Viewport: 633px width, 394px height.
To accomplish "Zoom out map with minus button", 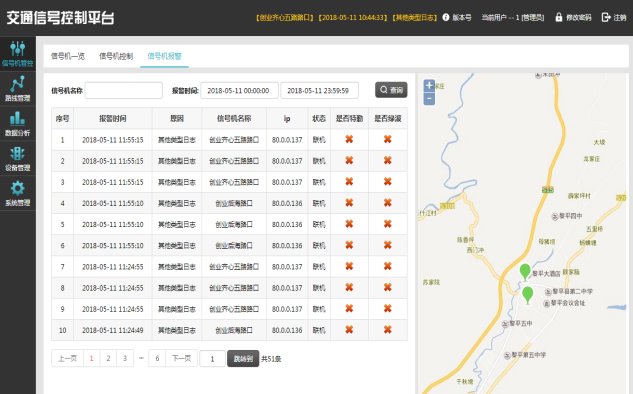I will (x=429, y=99).
